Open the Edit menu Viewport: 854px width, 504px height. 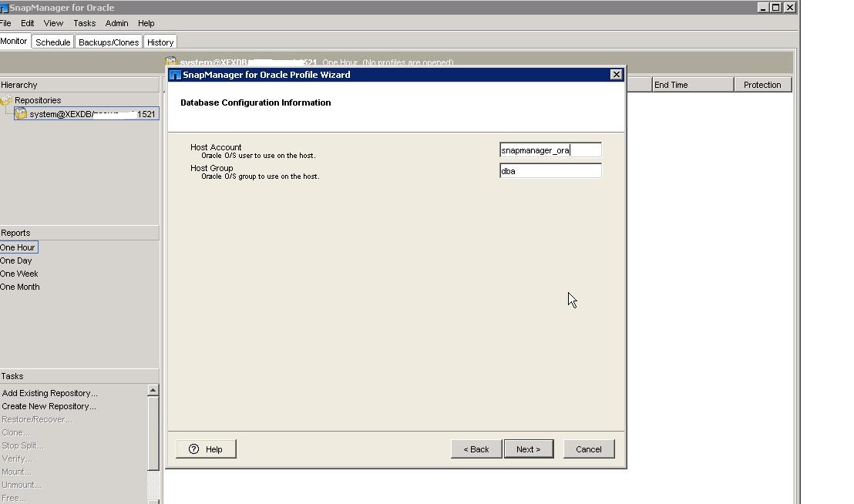tap(27, 23)
